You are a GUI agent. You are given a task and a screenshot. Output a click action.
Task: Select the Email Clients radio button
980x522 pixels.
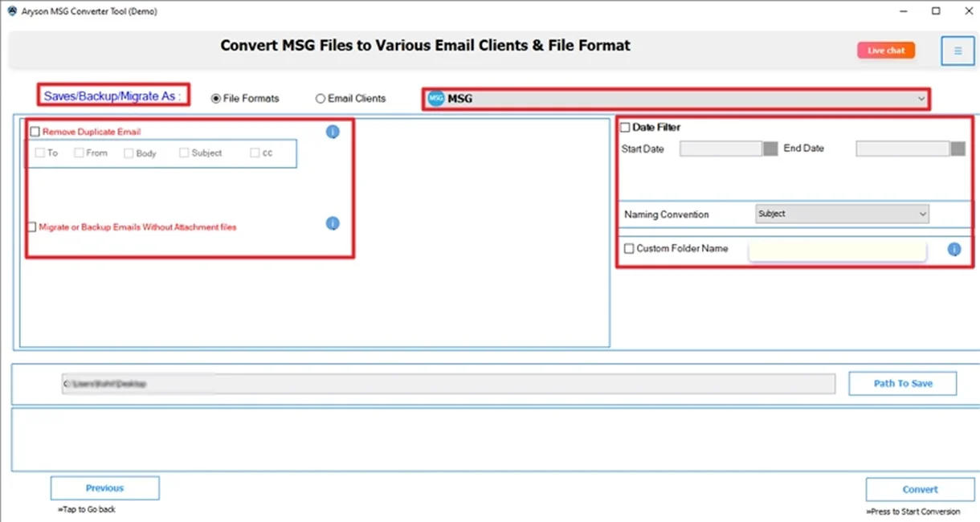click(x=321, y=99)
